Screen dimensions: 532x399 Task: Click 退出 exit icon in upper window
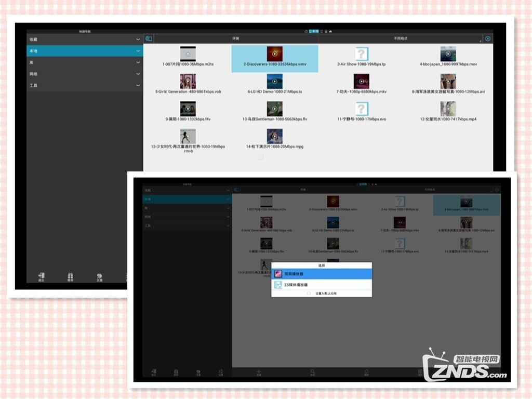click(42, 277)
